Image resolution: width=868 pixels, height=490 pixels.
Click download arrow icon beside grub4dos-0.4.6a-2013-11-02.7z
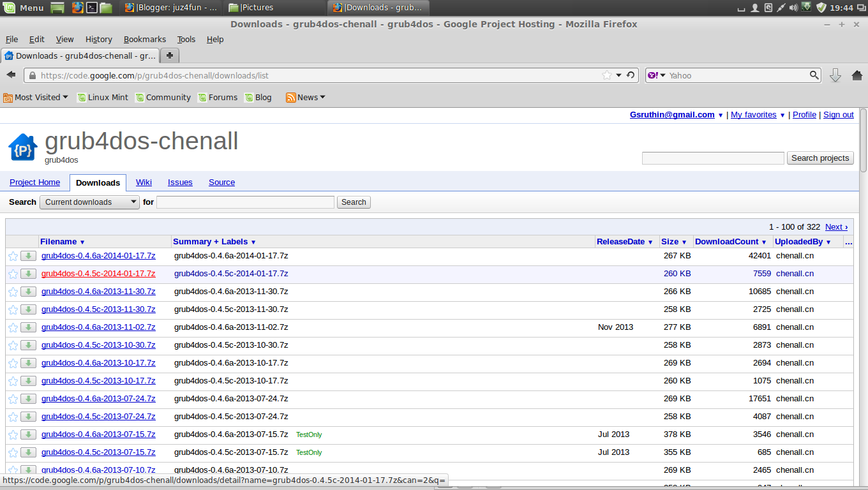pos(28,327)
